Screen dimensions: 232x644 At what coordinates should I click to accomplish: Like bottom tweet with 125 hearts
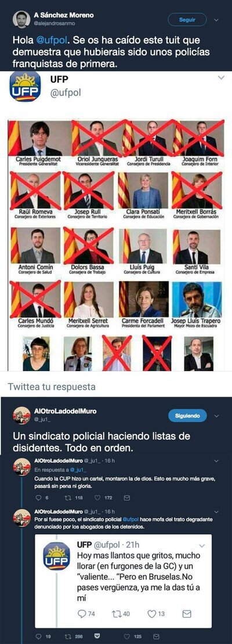(x=127, y=636)
